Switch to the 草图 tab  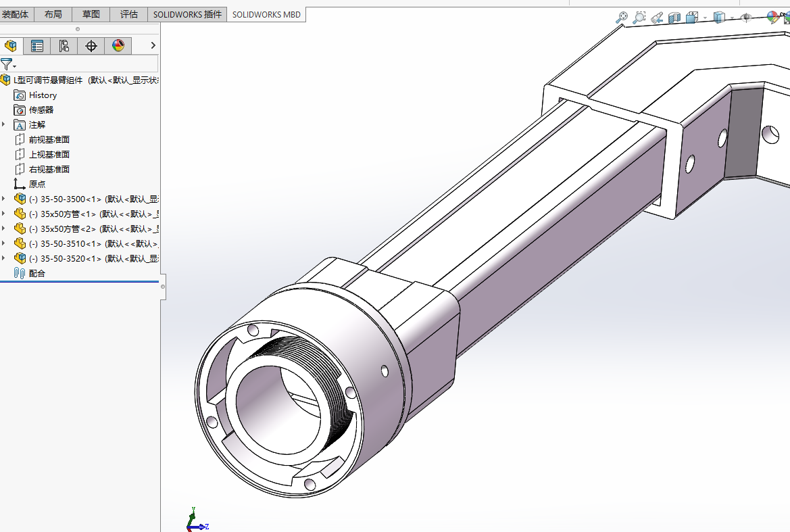pos(91,14)
